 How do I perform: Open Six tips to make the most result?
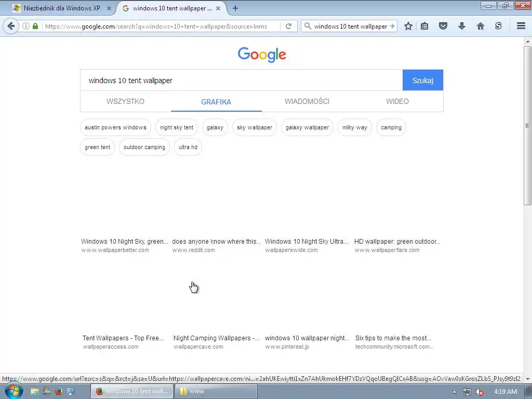(x=393, y=338)
